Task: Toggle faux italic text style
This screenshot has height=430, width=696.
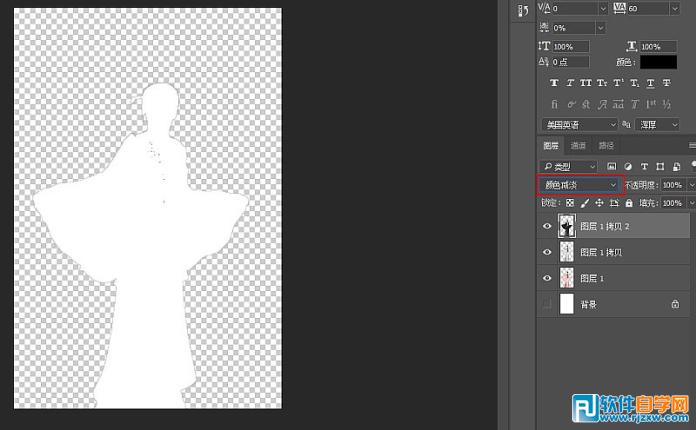Action: [570, 83]
